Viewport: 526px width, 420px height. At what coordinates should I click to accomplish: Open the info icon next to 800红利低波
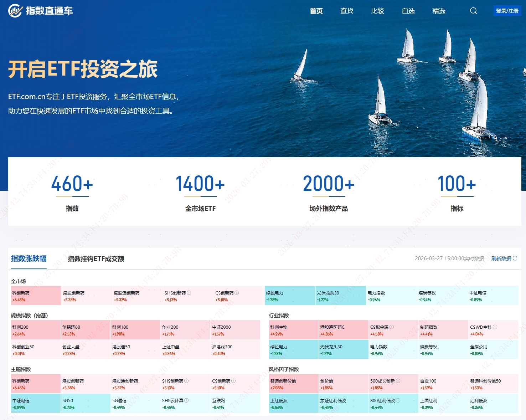[398, 400]
